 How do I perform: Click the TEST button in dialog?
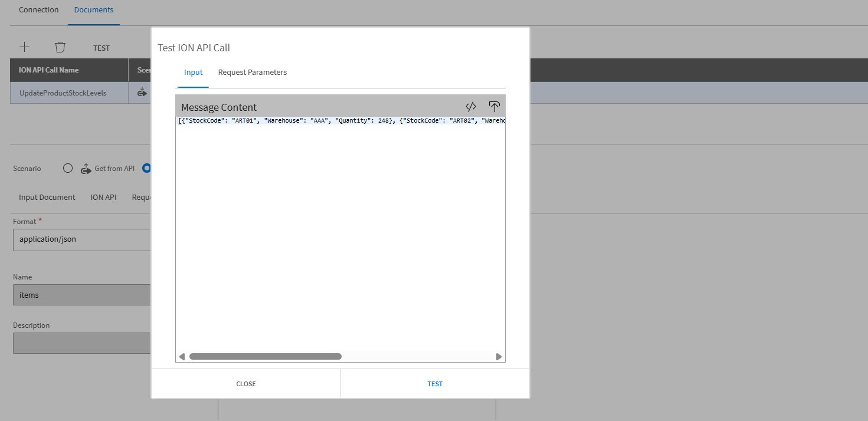pos(435,384)
